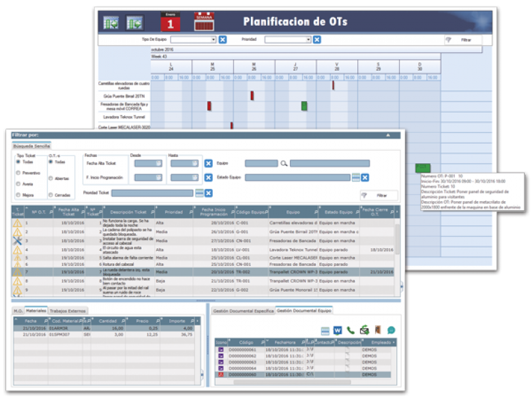Click the Filtrar button in the planner

[463, 40]
